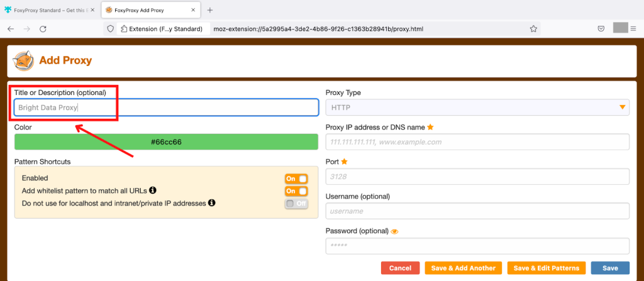
Task: Click Save & Add Another button
Action: 464,268
